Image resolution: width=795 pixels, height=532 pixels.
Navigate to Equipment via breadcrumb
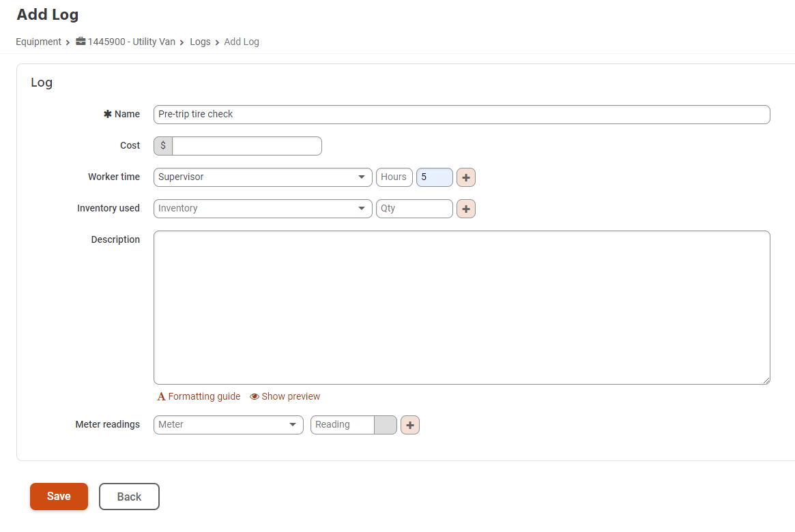coord(38,42)
